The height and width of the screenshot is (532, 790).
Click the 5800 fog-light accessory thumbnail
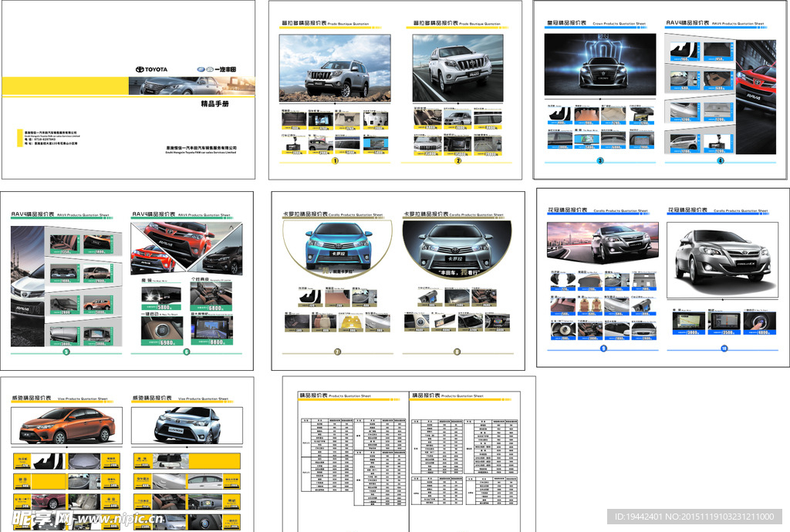[161, 298]
